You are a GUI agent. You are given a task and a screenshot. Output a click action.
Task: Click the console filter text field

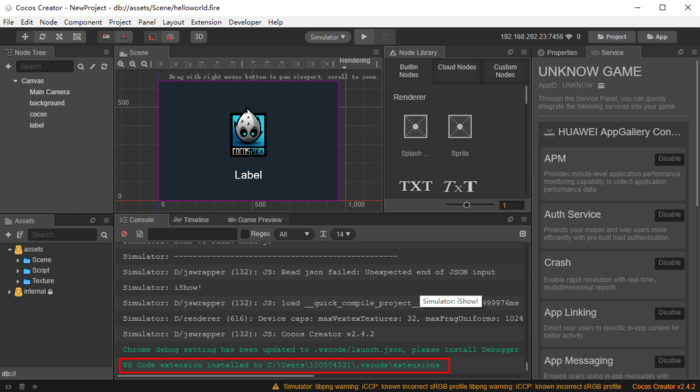192,234
